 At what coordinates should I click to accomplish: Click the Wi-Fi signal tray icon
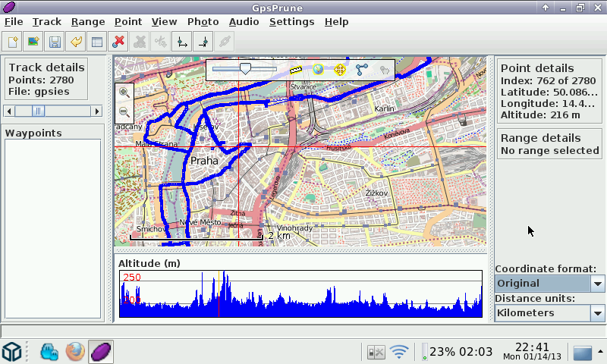pos(399,352)
